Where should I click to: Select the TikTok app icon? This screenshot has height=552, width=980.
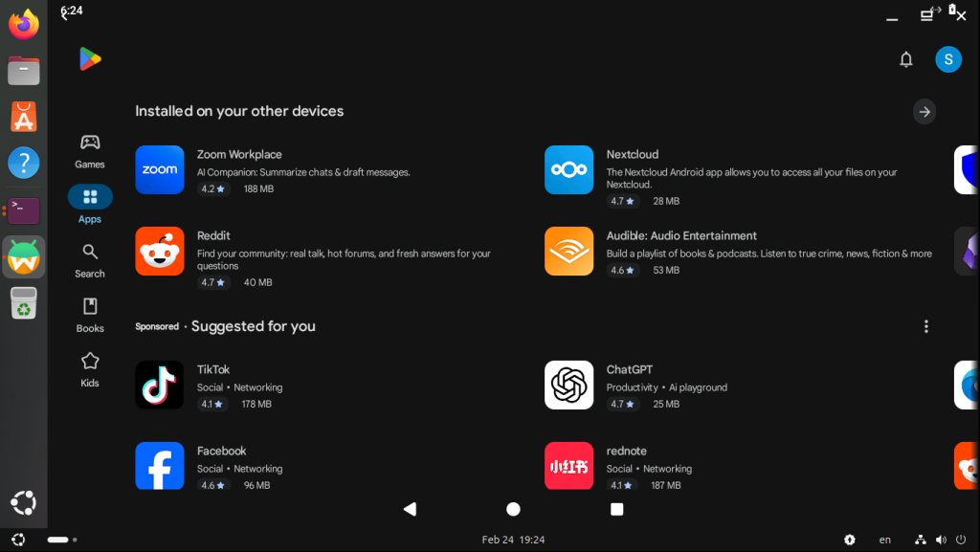pyautogui.click(x=160, y=385)
